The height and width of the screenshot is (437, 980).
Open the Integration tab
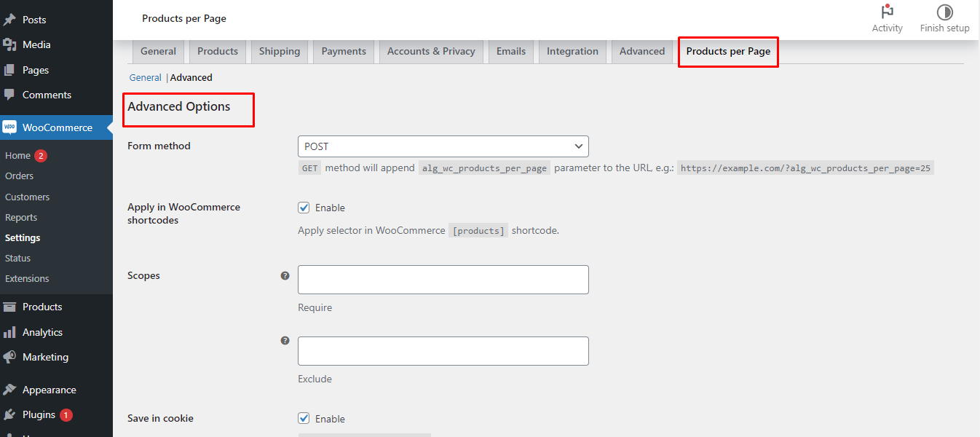(572, 51)
